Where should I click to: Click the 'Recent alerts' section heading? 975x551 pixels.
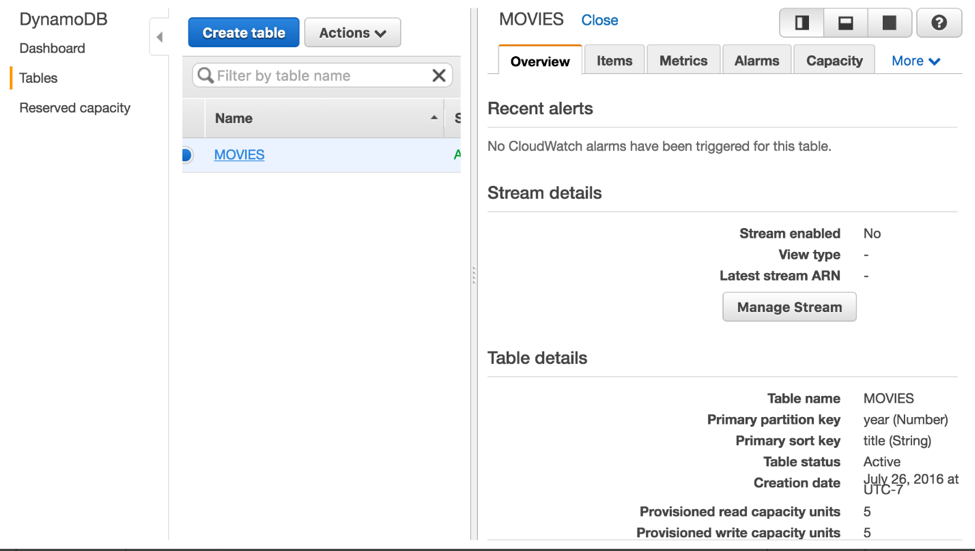pyautogui.click(x=540, y=108)
